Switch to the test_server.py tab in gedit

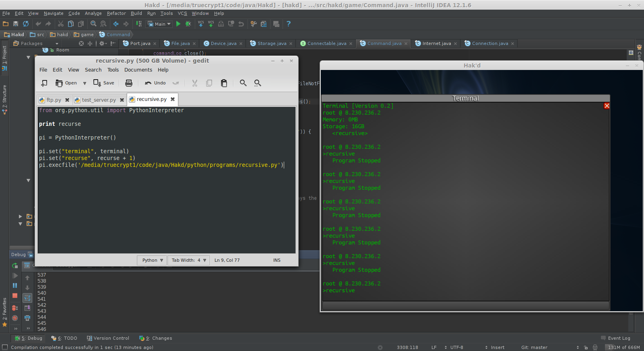point(99,100)
